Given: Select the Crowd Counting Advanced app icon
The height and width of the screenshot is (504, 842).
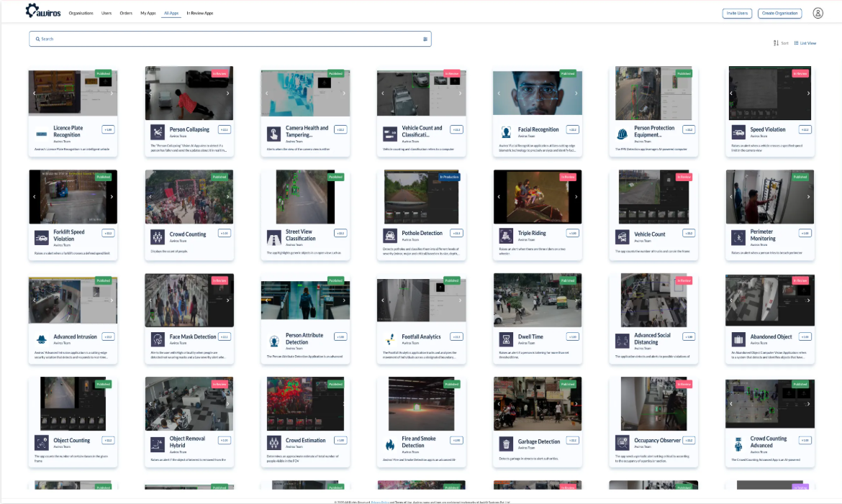Looking at the screenshot, I should point(738,444).
